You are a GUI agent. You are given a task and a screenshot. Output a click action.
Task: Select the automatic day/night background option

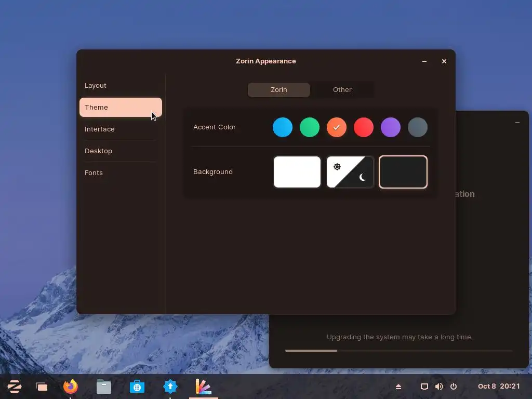[x=350, y=172]
